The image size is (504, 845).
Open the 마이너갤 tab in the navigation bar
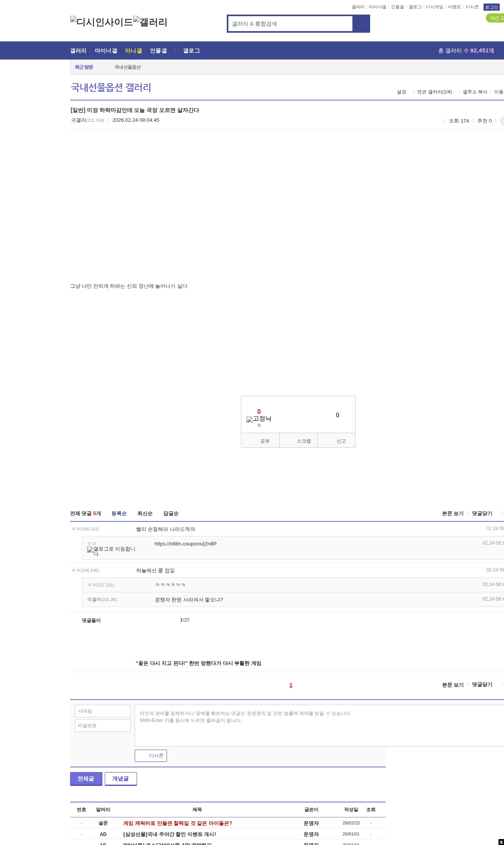point(106,51)
